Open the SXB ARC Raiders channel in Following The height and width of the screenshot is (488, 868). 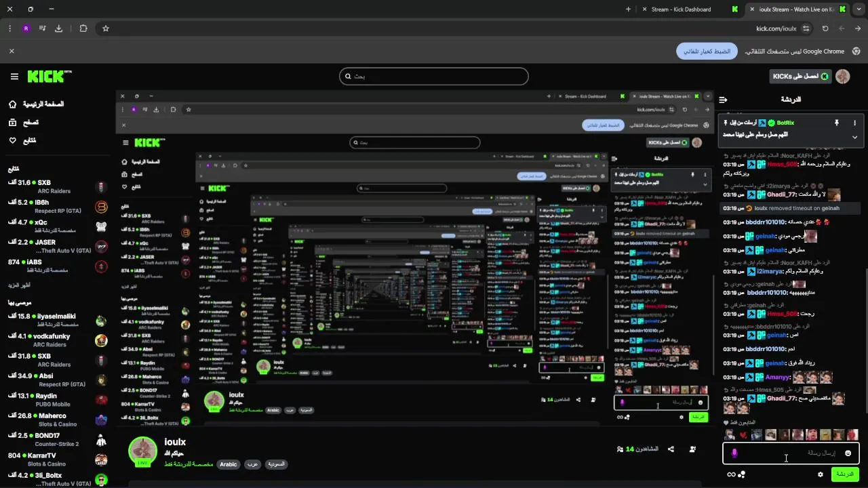(x=57, y=186)
